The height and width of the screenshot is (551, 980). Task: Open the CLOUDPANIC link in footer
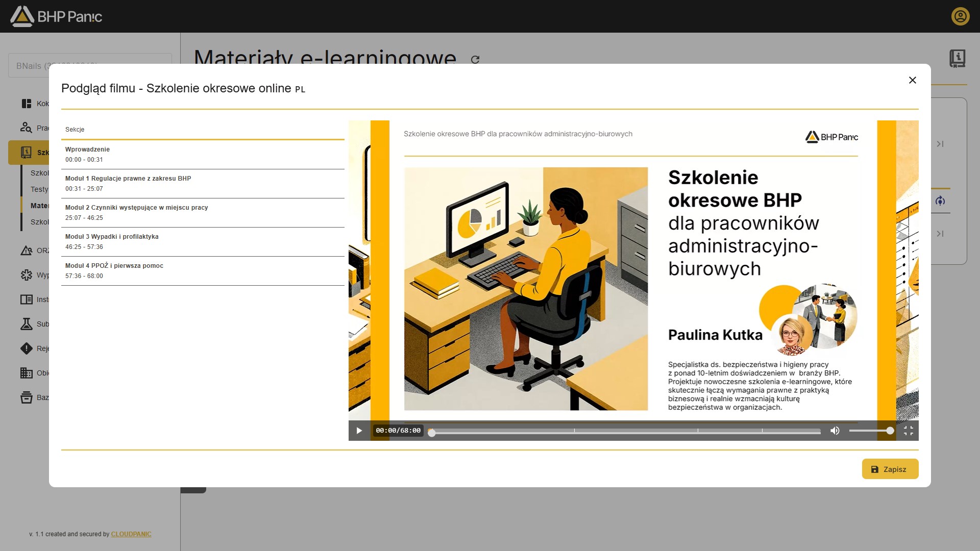tap(131, 534)
